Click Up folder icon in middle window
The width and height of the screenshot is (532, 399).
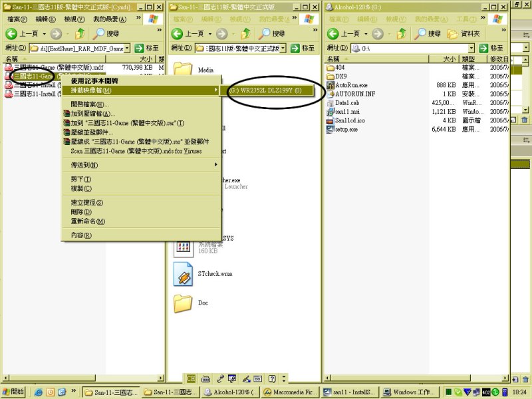click(246, 34)
